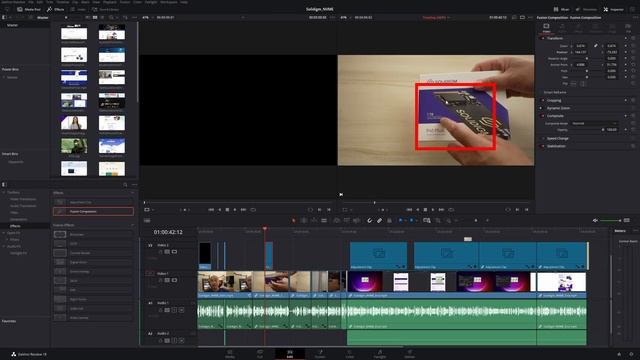Click the search icon in Effects panel
640x360 pixels.
125,185
